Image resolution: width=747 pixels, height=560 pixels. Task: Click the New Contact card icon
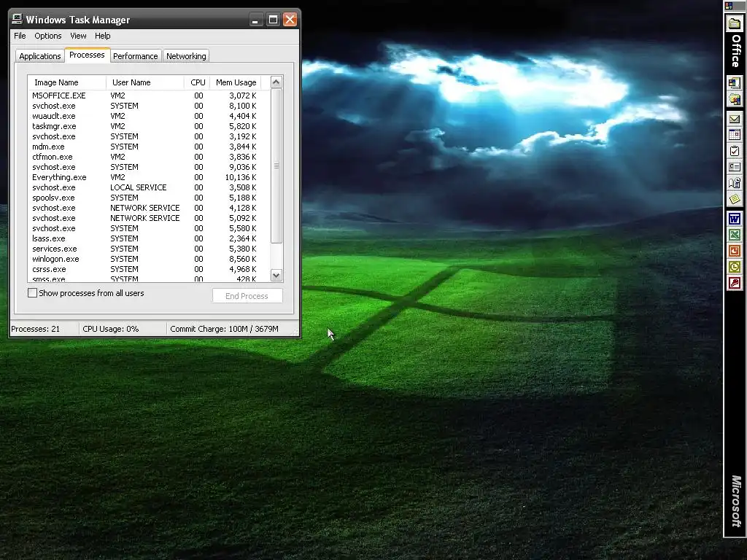coord(734,167)
